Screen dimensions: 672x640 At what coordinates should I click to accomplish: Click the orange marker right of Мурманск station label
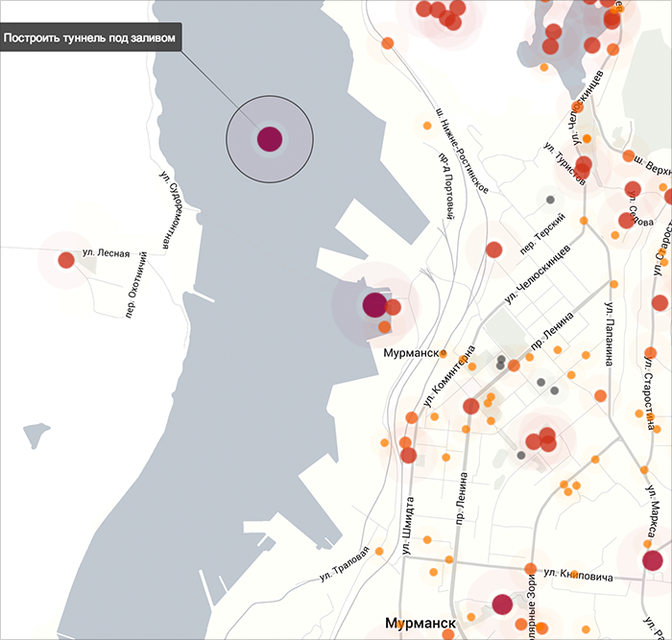tap(444, 354)
